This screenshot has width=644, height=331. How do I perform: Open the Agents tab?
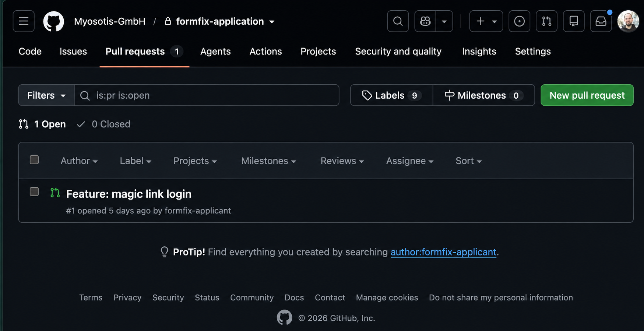point(215,51)
